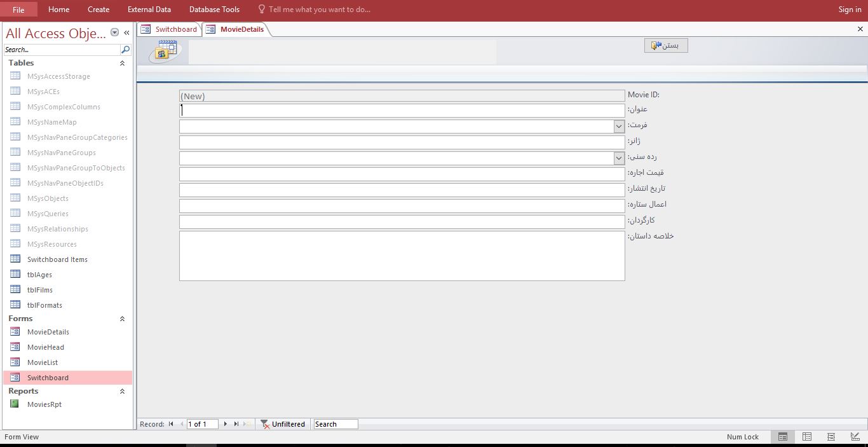Viewport: 868px width, 447px height.
Task: Toggle the Unfiltered filter indicator
Action: (283, 424)
